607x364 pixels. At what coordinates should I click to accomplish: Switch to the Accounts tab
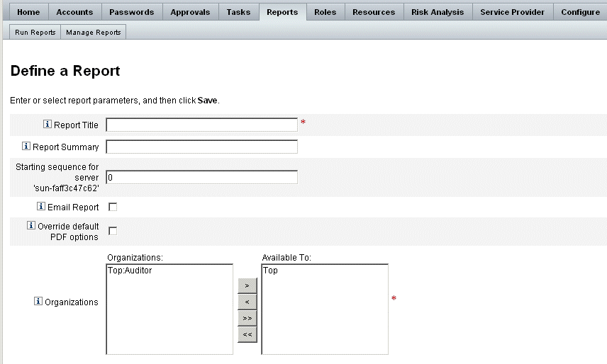click(74, 12)
